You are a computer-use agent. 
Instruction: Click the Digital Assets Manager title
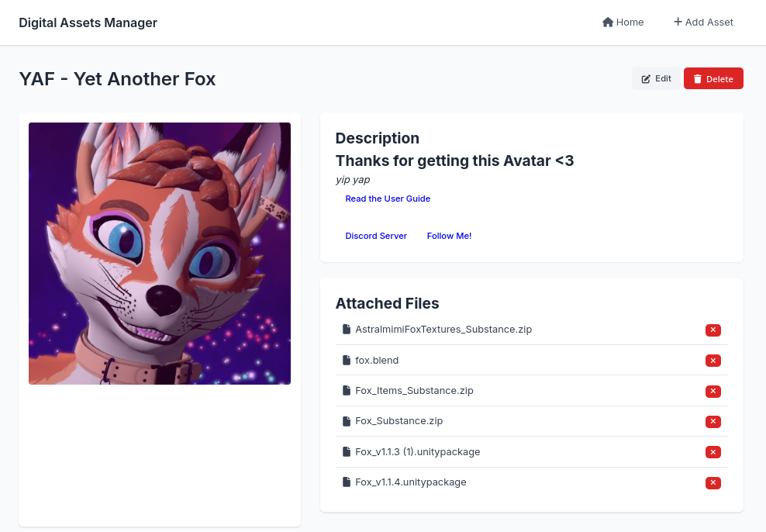88,22
